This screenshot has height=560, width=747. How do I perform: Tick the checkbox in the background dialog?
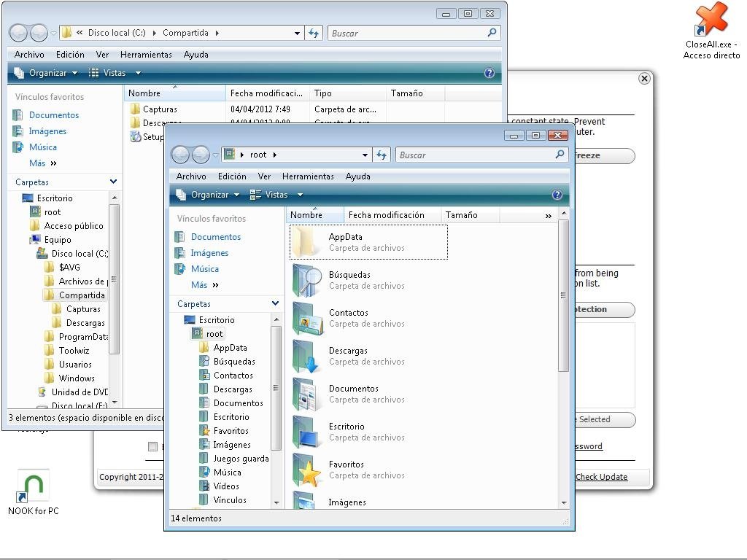(x=152, y=447)
